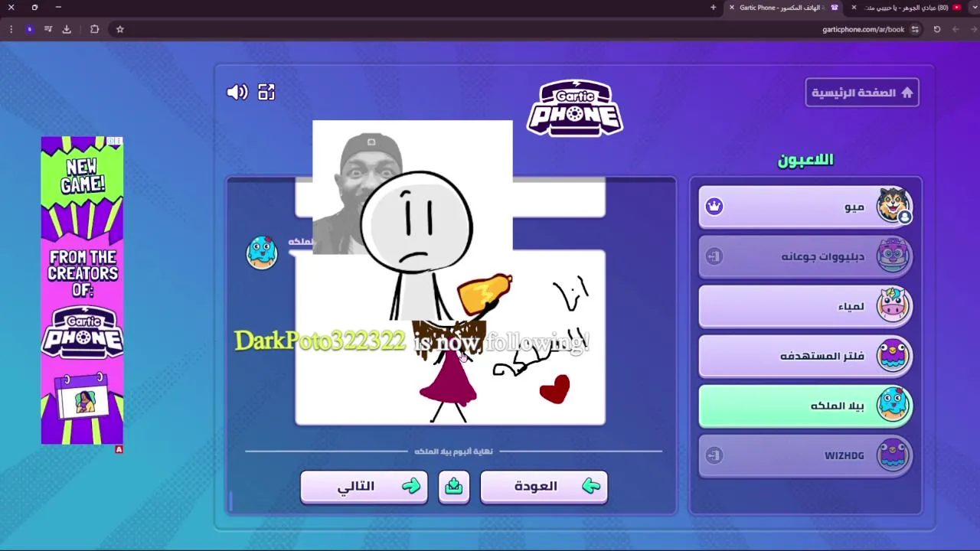Bookmark this page with the star
Image resolution: width=980 pixels, height=551 pixels.
(120, 29)
